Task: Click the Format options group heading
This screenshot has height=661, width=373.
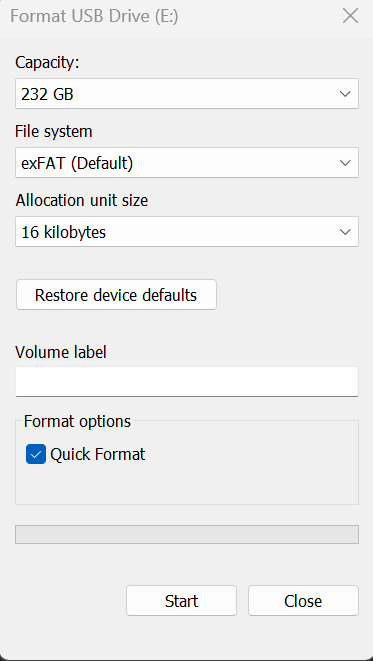Action: click(78, 421)
